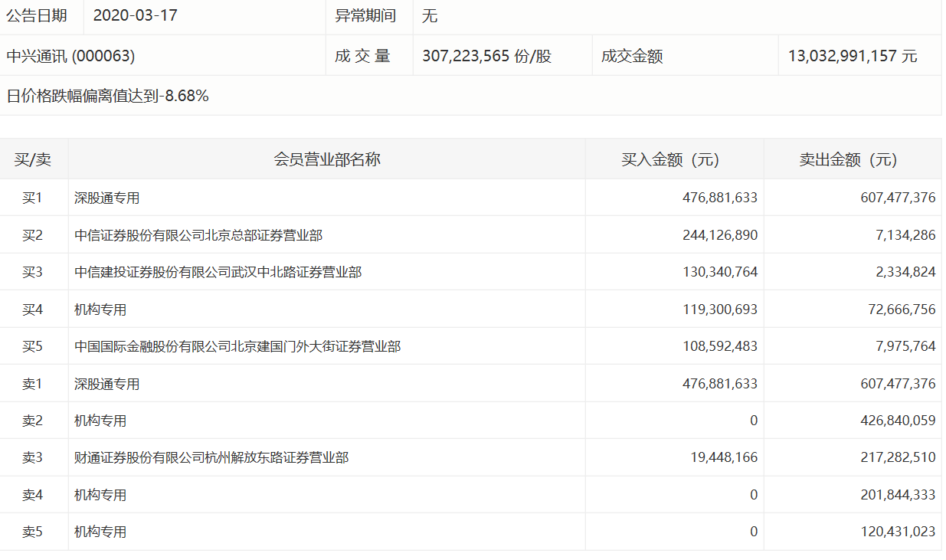
Task: Open the 中兴通讯 (000063) stock entry
Action: pos(70,56)
